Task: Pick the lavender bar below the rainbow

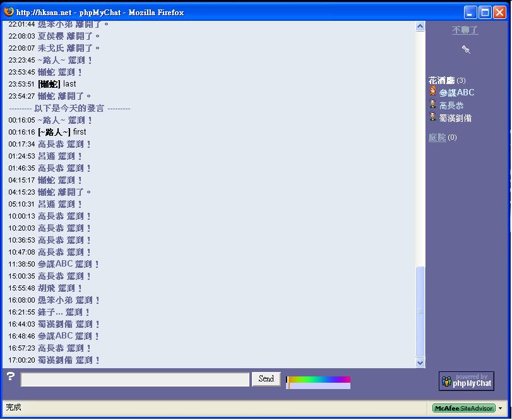Action: click(319, 386)
